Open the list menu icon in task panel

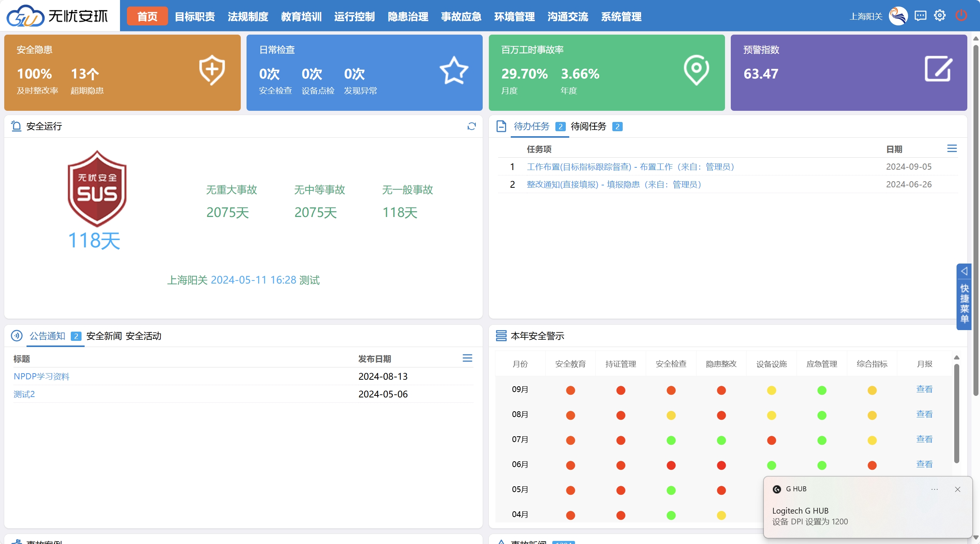point(952,149)
